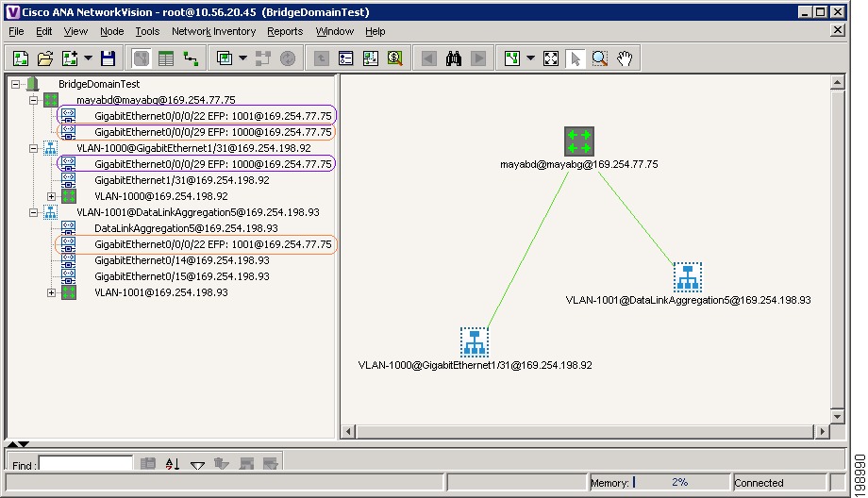
Task: Click the Add to Map icon
Action: pos(70,58)
